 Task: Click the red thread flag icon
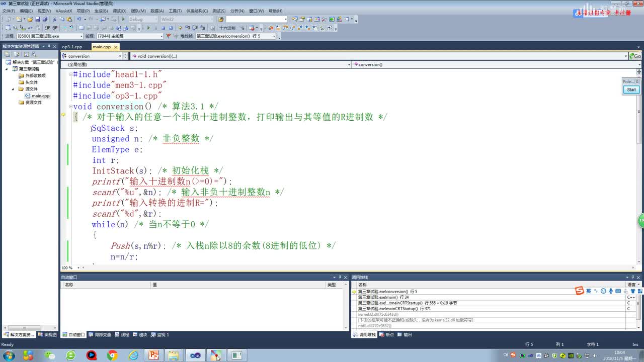(168, 36)
